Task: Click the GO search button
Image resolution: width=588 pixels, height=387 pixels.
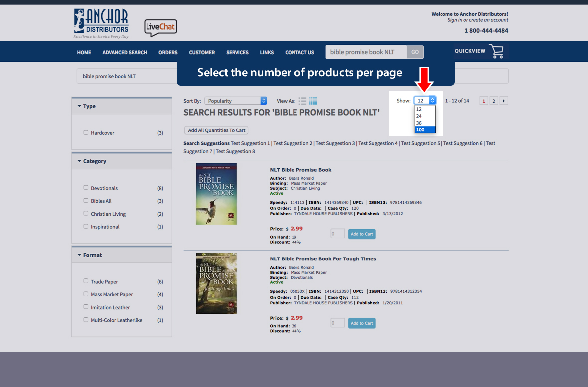Action: click(x=415, y=52)
